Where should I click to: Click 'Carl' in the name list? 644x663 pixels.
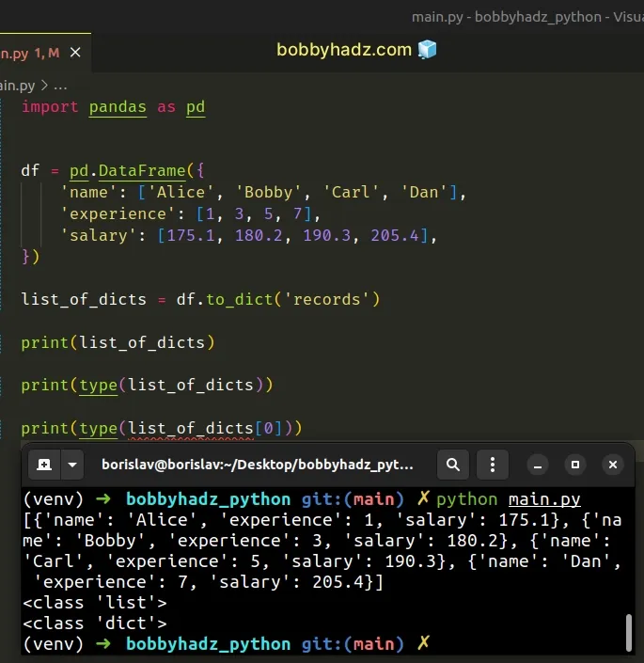351,193
